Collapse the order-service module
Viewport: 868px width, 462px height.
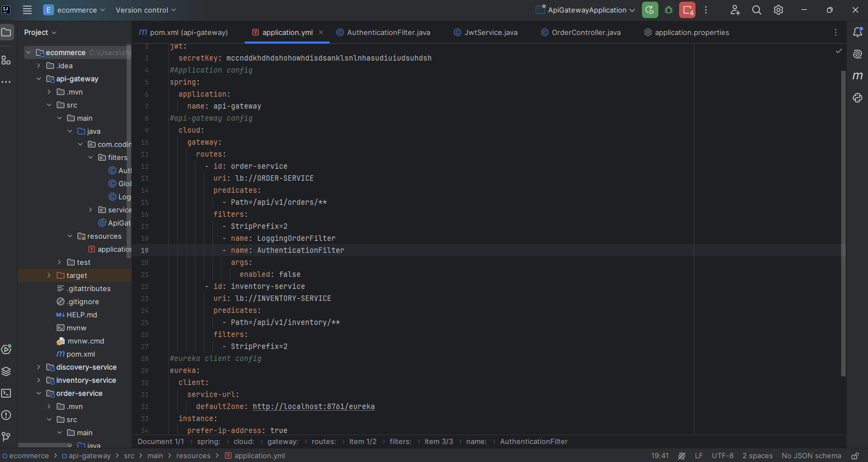coord(39,393)
